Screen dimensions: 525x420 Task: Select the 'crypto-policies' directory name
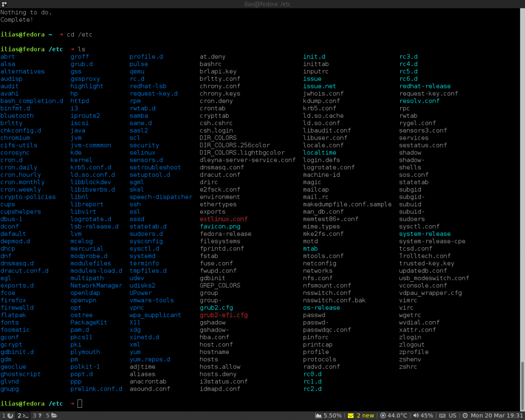(28, 197)
